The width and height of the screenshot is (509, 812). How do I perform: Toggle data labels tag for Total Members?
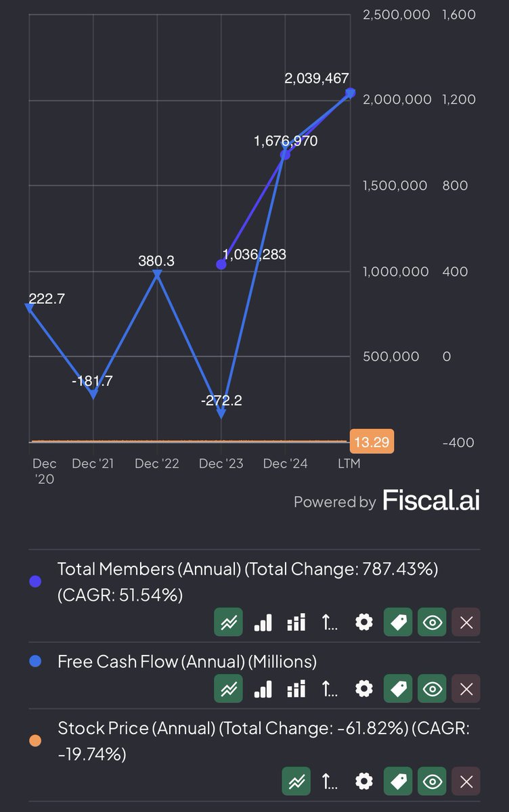[x=398, y=623]
